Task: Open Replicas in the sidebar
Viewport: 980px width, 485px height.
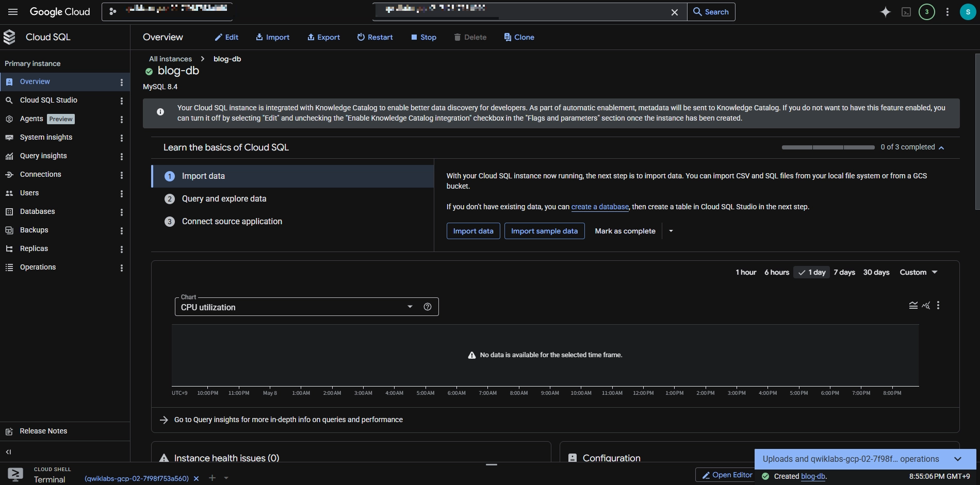Action: click(34, 248)
